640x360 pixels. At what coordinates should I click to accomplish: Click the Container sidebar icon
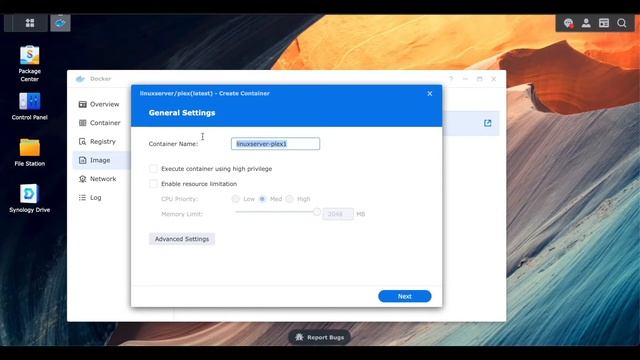point(82,123)
